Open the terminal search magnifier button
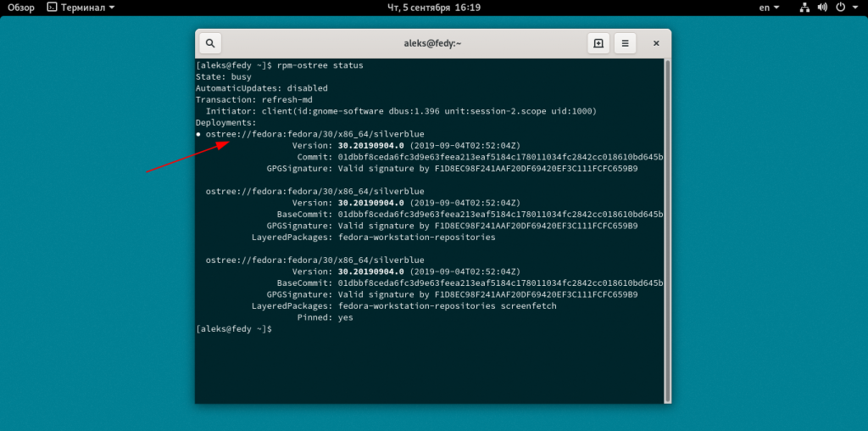The image size is (868, 431). click(x=210, y=43)
